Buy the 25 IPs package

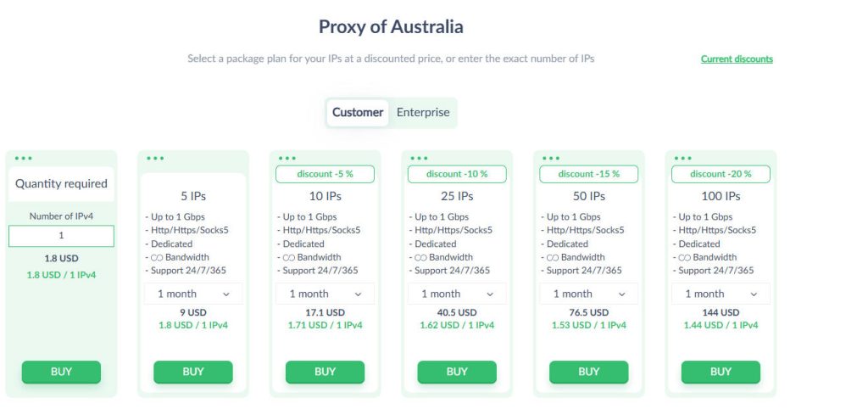click(x=457, y=372)
